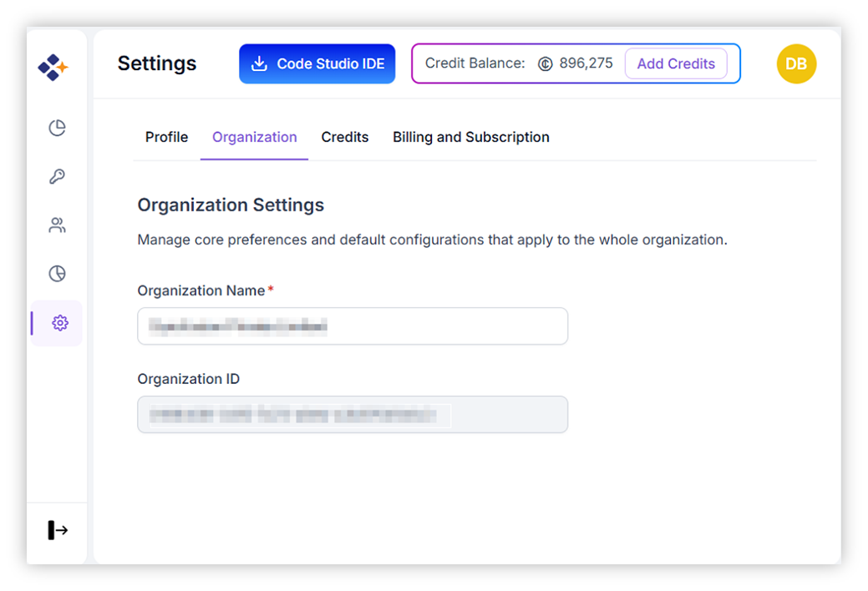868x591 pixels.
Task: Click the Add Credits button
Action: (676, 63)
